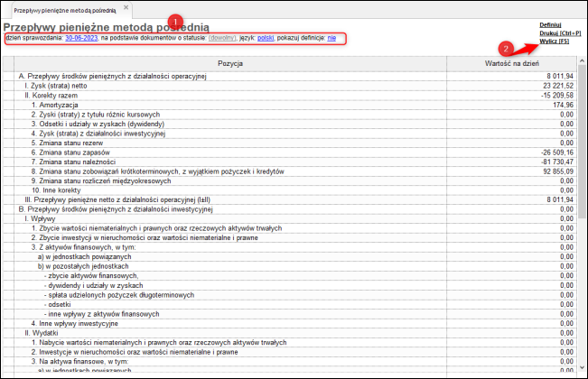Change language link polski

266,38
